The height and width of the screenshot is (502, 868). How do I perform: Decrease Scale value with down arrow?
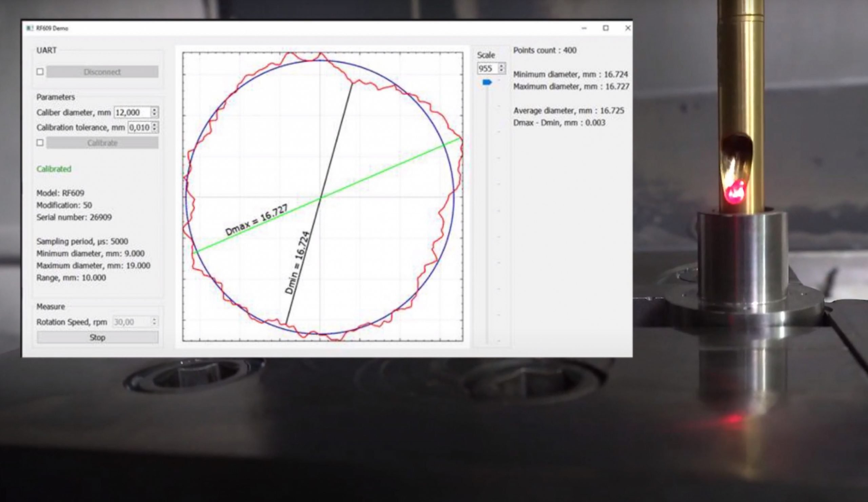click(501, 71)
